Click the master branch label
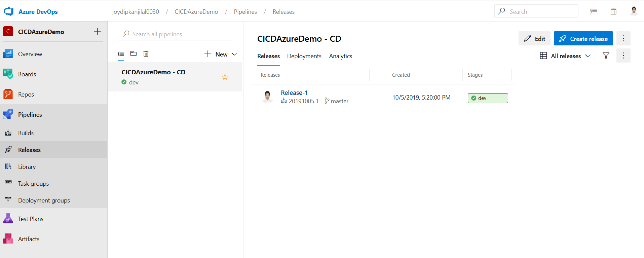The height and width of the screenshot is (258, 644). click(x=336, y=101)
